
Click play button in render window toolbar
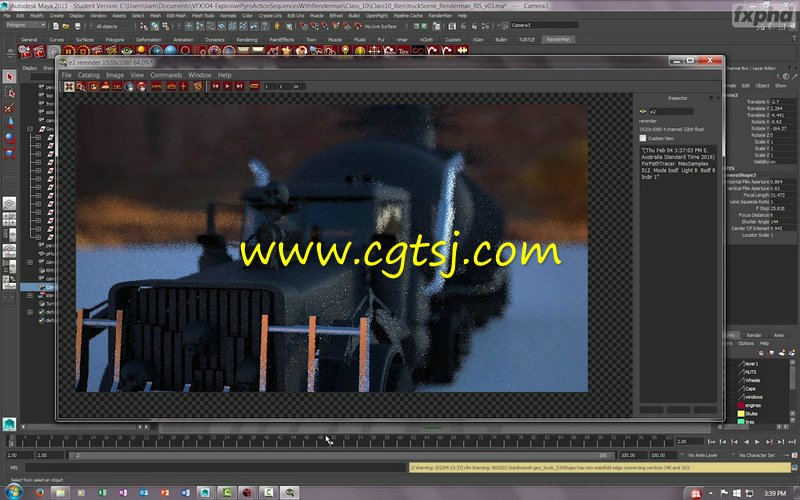click(227, 87)
